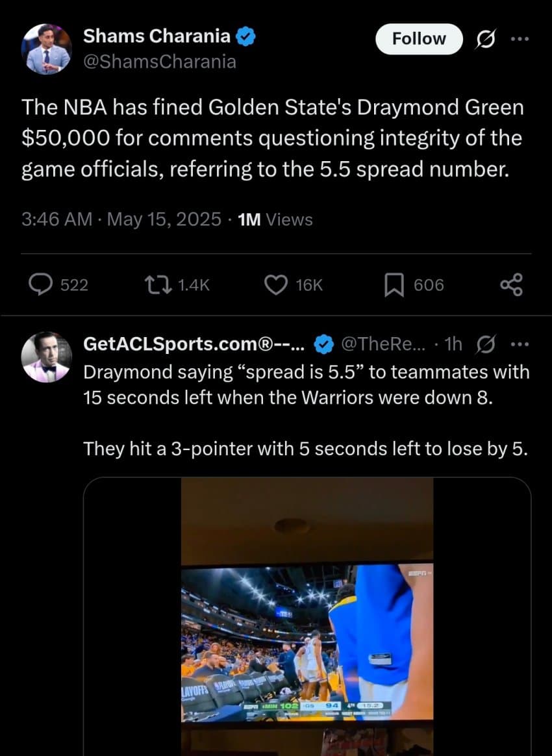Bookmark the post with 606 bookmarks
This screenshot has width=552, height=756.
pos(394,284)
